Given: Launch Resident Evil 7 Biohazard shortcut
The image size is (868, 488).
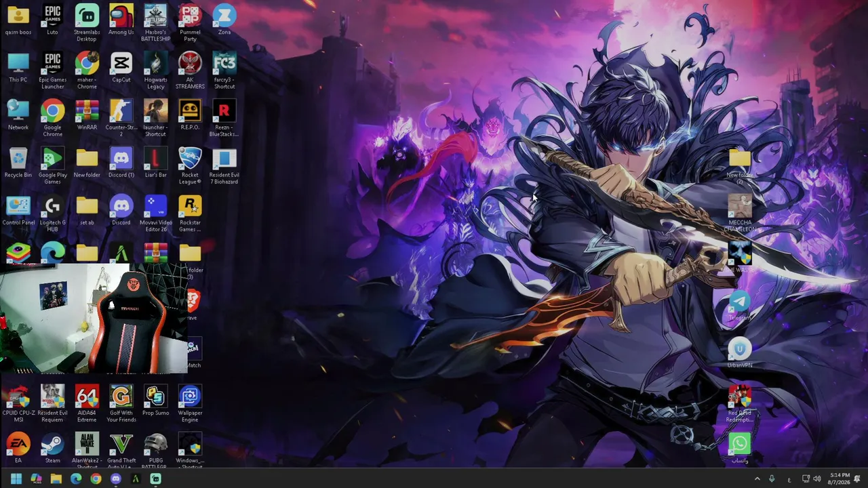Looking at the screenshot, I should 224,166.
